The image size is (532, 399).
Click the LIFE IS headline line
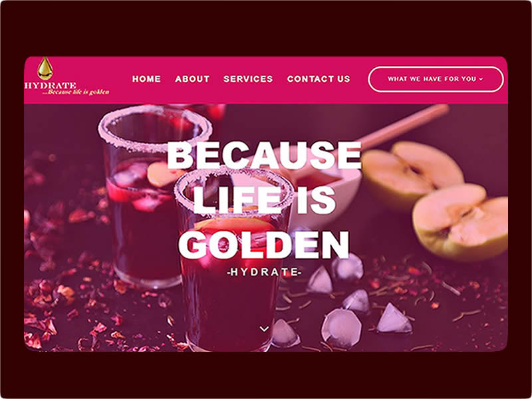coord(264,200)
